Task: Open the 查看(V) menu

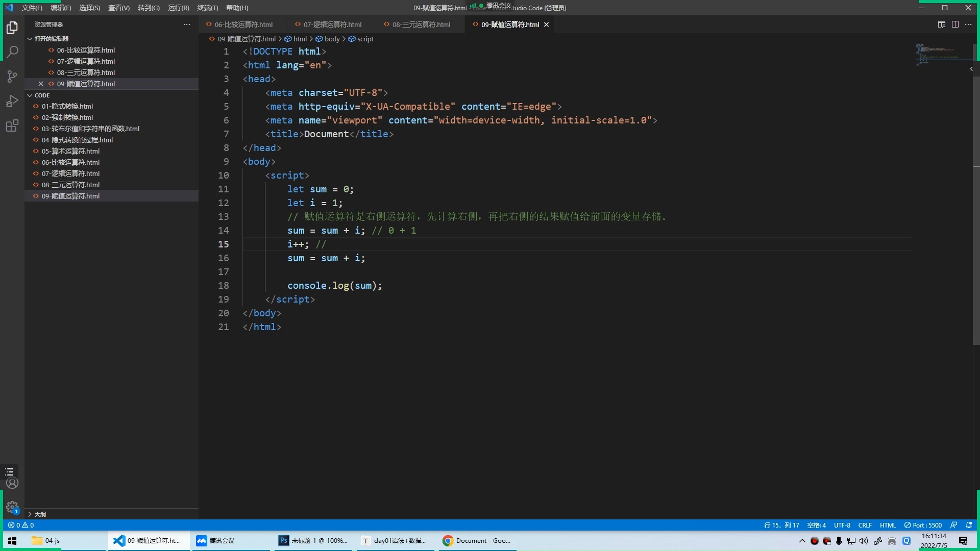Action: tap(119, 8)
